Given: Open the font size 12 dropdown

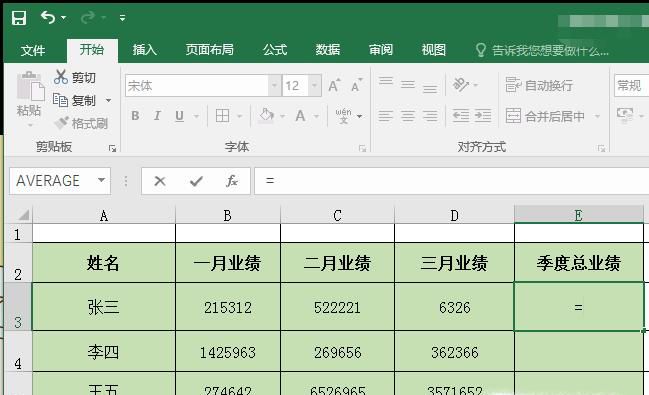Looking at the screenshot, I should pyautogui.click(x=315, y=86).
